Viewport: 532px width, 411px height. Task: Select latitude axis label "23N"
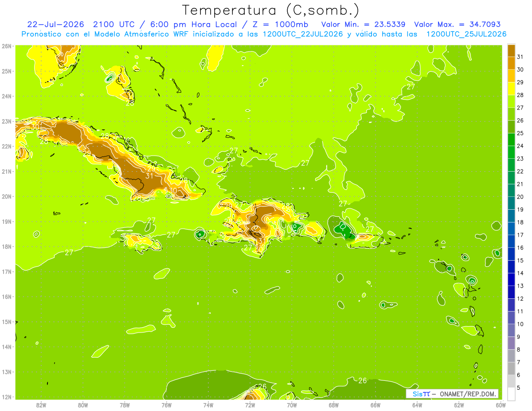click(x=6, y=121)
